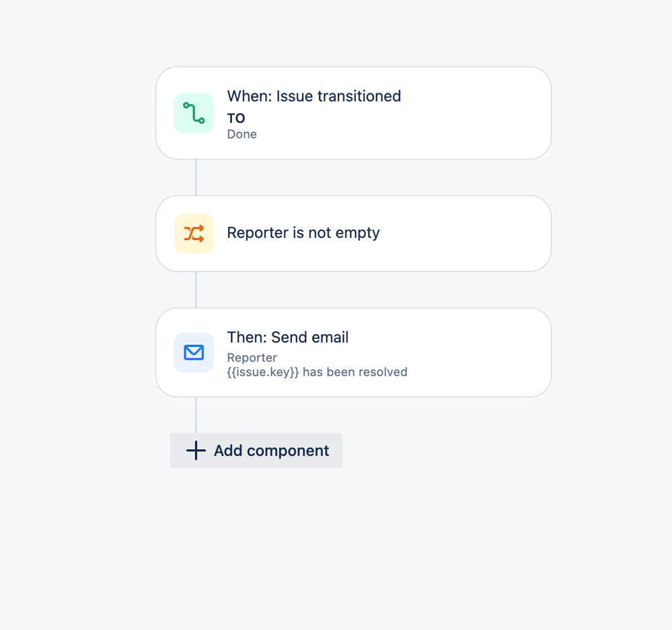Click the Add component button

[x=256, y=450]
